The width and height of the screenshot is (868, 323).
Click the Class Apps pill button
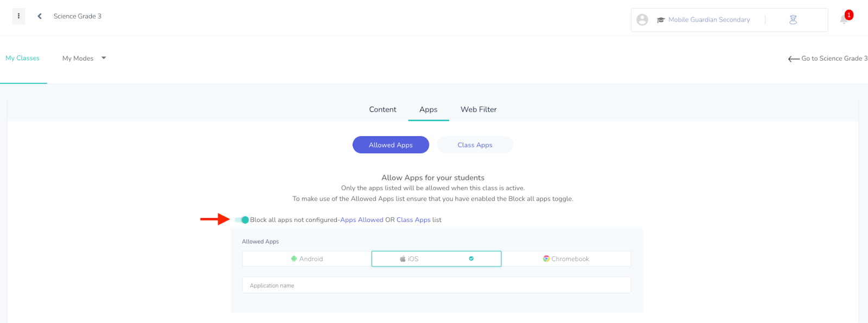click(475, 145)
